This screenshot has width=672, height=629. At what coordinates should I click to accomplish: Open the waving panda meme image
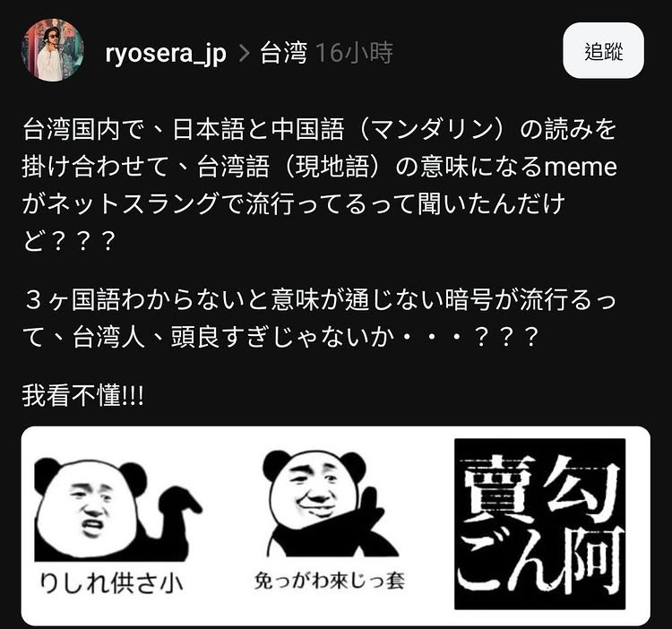[x=330, y=521]
